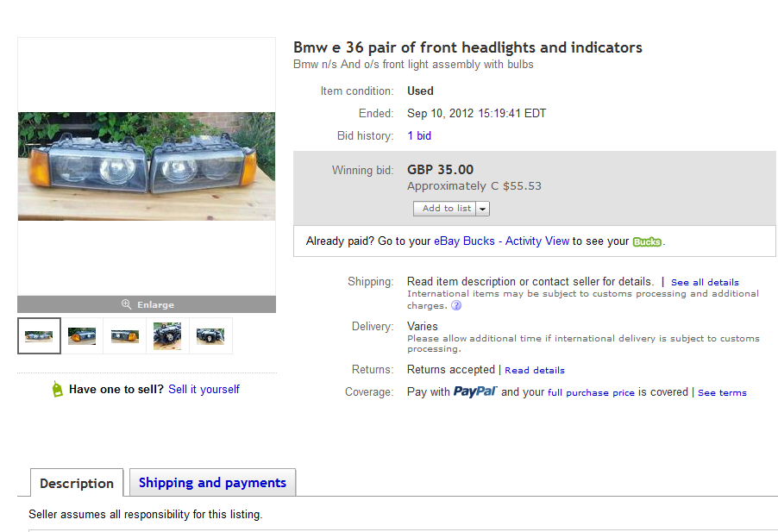Click the Add to list button
This screenshot has height=532, width=778.
(444, 209)
